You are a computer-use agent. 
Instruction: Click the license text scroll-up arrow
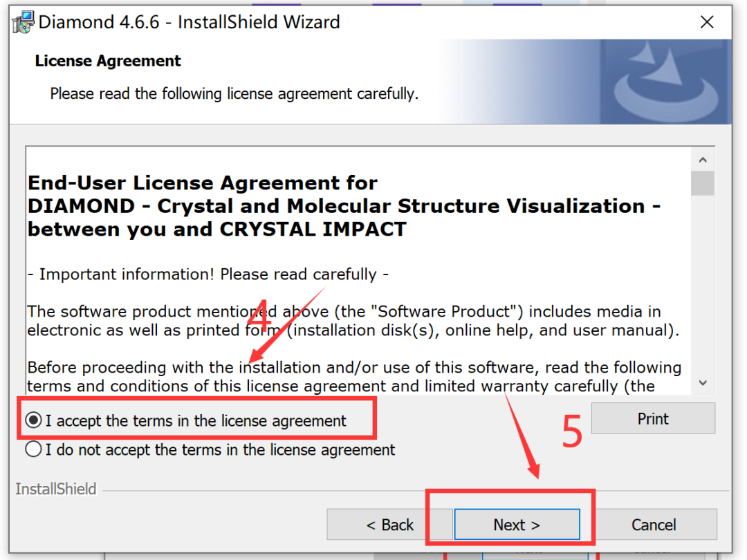click(703, 160)
